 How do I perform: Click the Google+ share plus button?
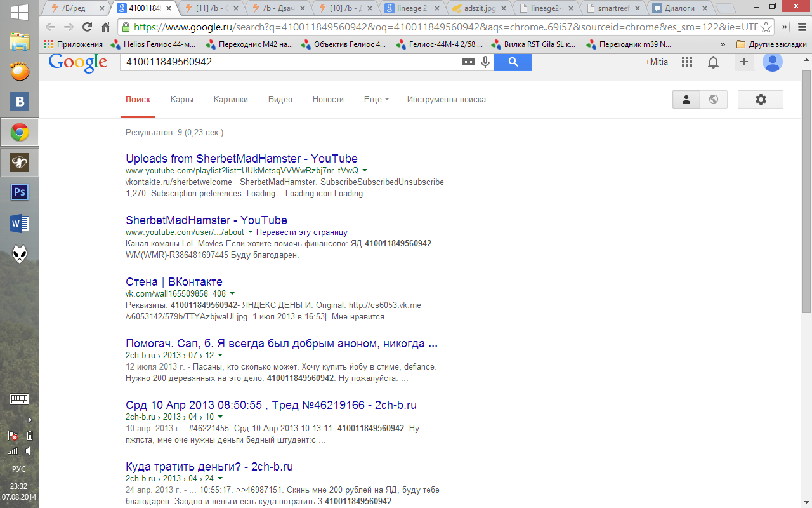tap(744, 62)
